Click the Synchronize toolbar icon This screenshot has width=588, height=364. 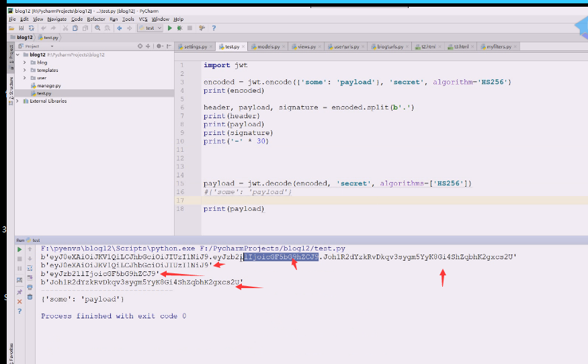(x=32, y=28)
